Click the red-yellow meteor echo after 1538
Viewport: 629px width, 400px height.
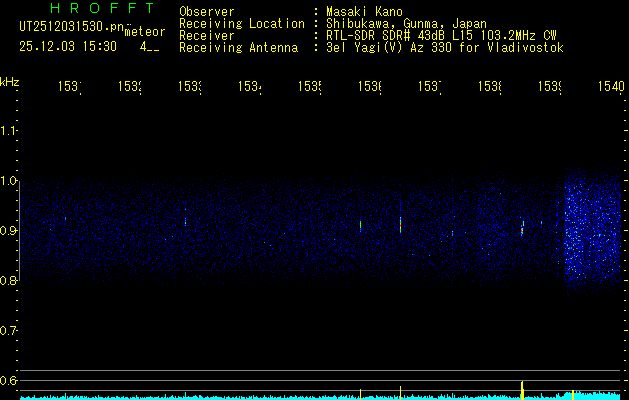pos(522,229)
